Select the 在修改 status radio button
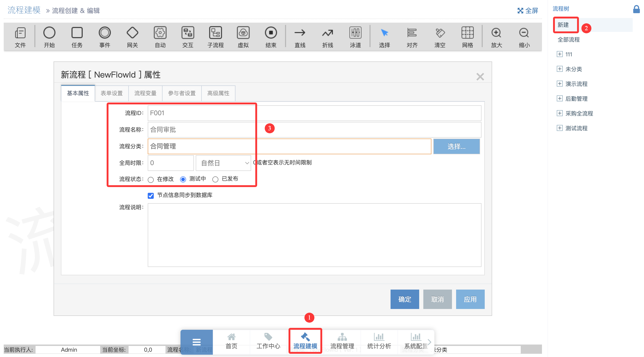 (x=150, y=180)
